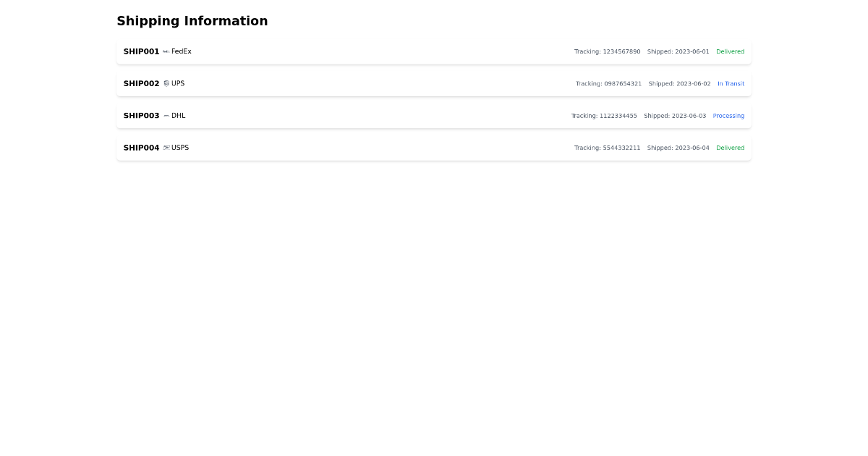Select the truck icon beside FedEx label
The image size is (868, 456).
[166, 51]
